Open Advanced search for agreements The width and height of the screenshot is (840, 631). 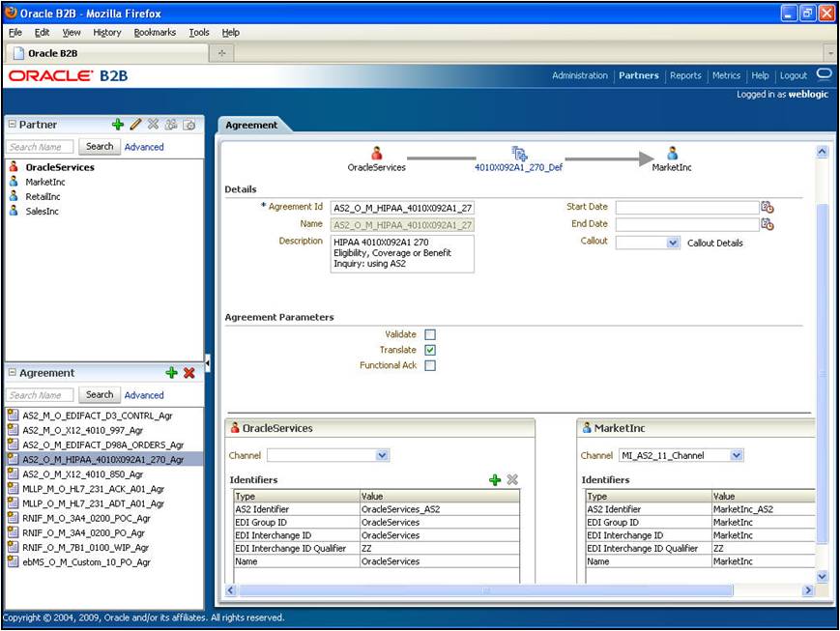[144, 395]
